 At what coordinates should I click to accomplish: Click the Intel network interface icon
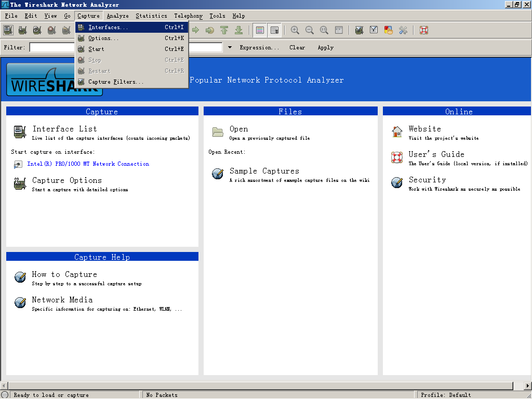[x=18, y=165]
